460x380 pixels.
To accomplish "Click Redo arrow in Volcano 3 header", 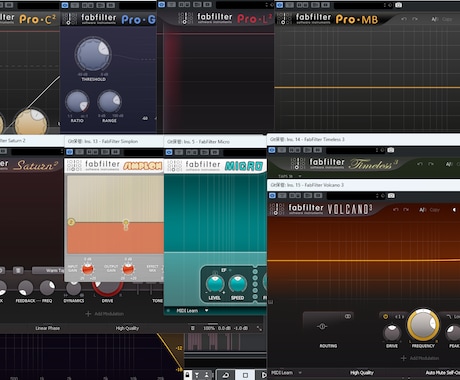I will click(406, 210).
